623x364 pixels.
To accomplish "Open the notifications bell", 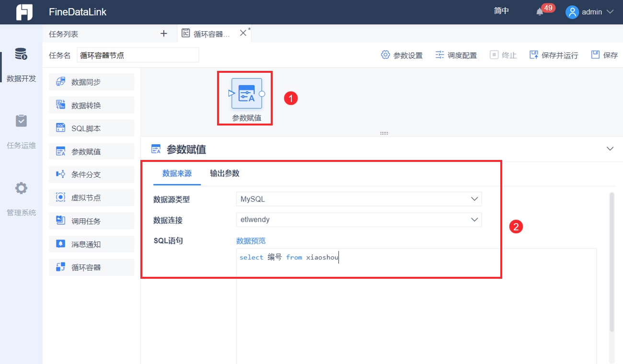I will coord(540,12).
